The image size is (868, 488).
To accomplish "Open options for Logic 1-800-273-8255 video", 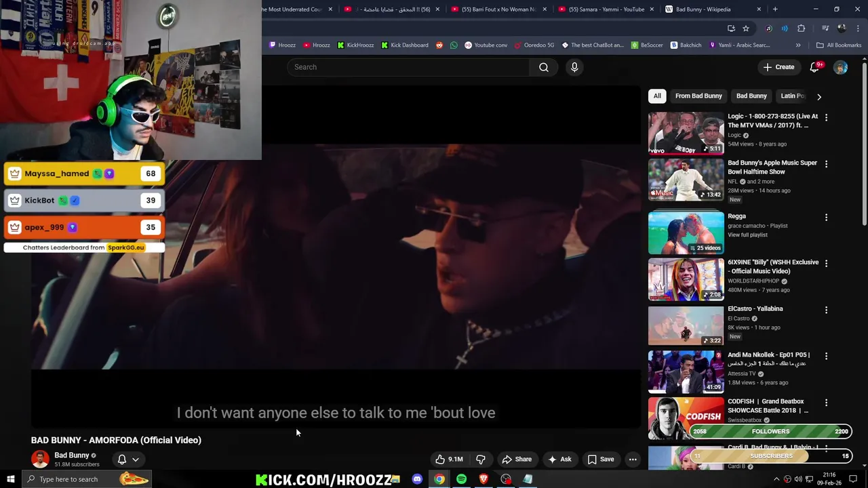I will [x=826, y=117].
